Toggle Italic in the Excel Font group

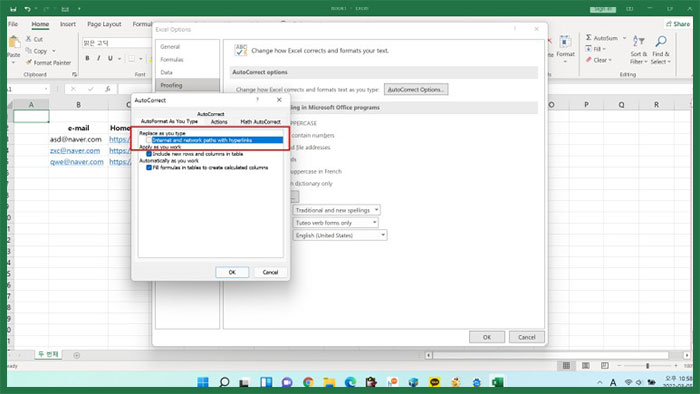click(x=99, y=58)
